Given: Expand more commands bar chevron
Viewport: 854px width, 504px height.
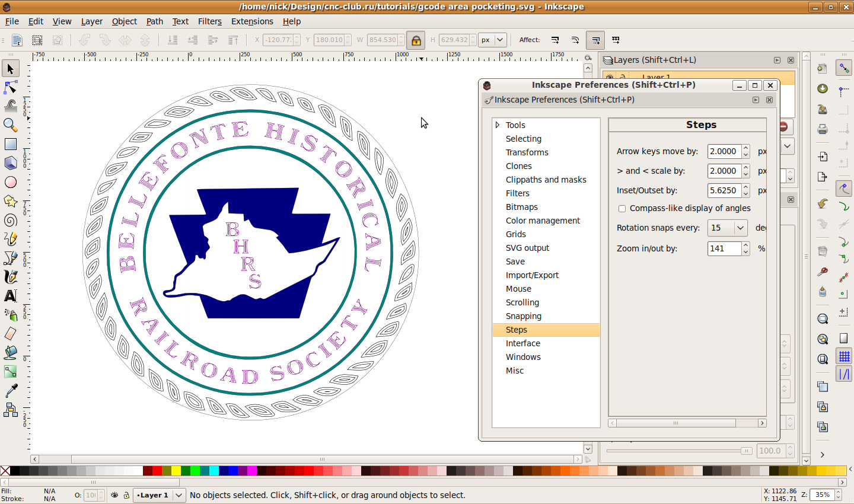Looking at the screenshot, I should tap(823, 455).
